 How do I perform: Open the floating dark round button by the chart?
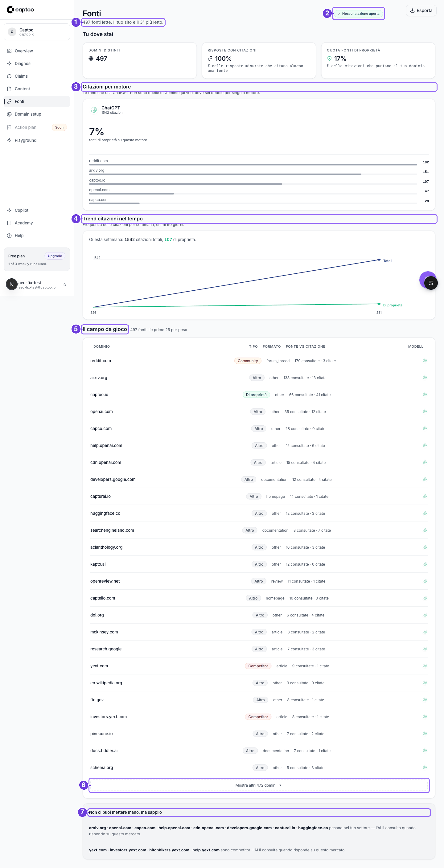point(431,283)
